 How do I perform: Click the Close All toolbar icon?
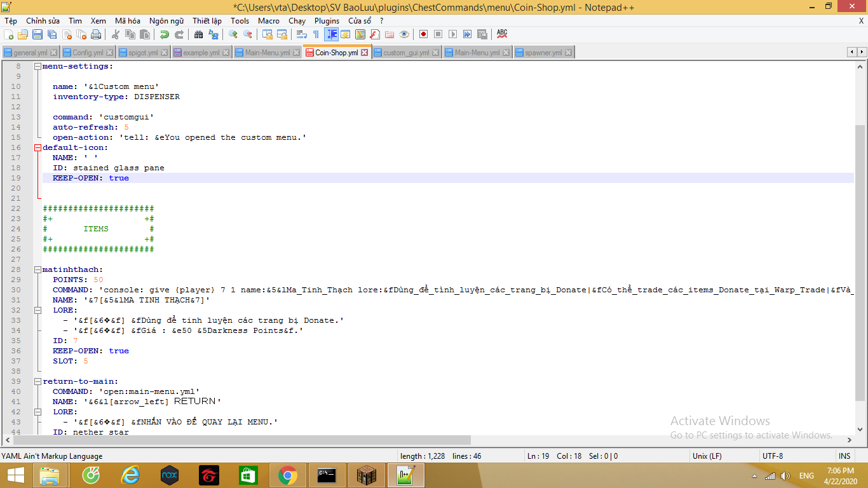click(x=81, y=34)
